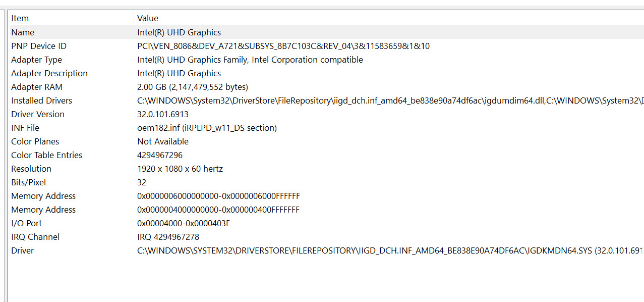Select the I/O Port row

pyautogui.click(x=327, y=223)
